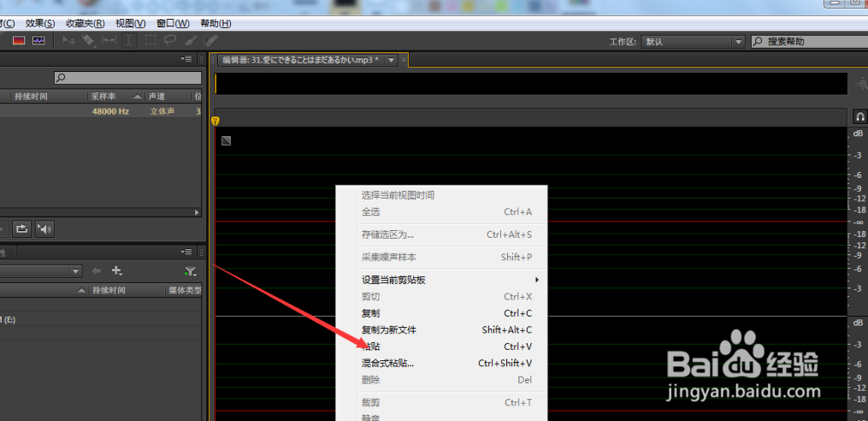The image size is (868, 421).
Task: Select the Paintbrush Selection tool
Action: (x=190, y=41)
